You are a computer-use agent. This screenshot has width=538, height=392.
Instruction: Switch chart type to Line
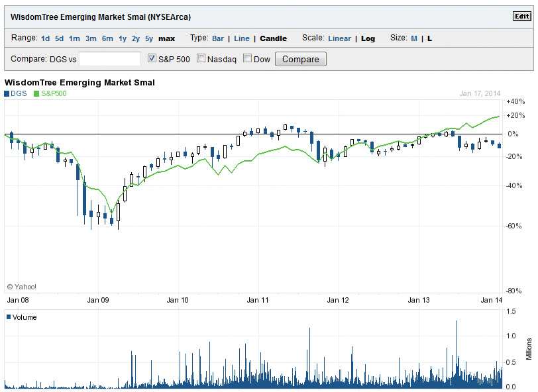(x=242, y=38)
